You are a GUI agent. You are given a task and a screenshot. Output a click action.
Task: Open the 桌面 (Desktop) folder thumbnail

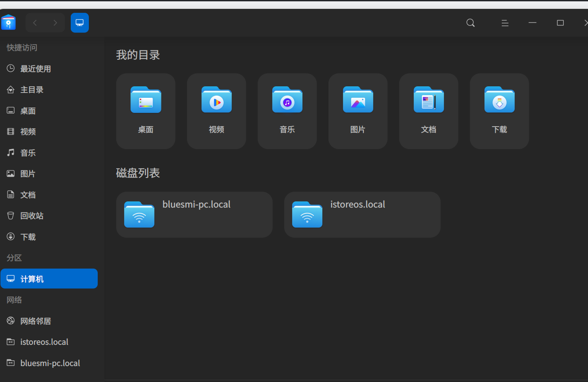pos(145,111)
